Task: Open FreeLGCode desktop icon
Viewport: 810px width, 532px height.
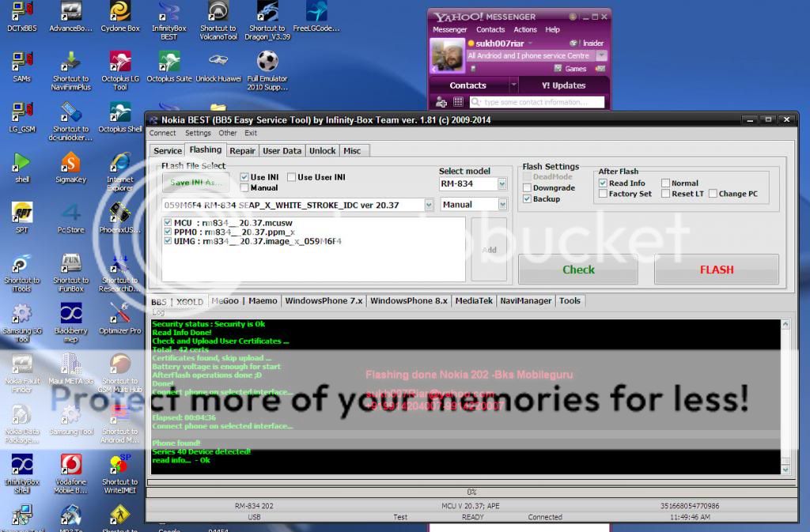Action: point(316,16)
